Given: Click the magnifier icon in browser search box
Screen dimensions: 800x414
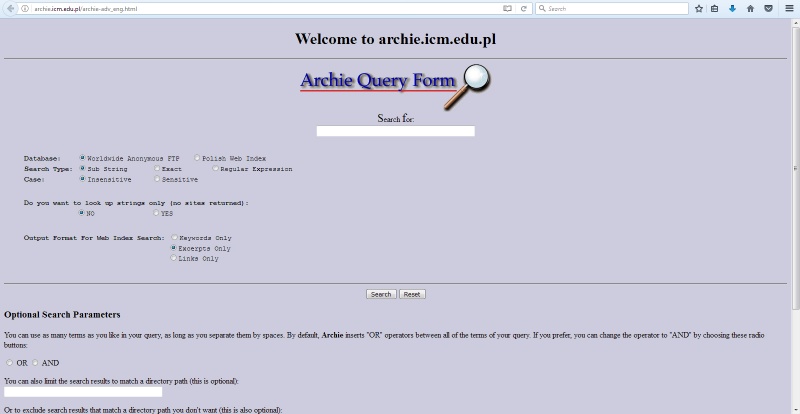Looking at the screenshot, I should point(542,9).
